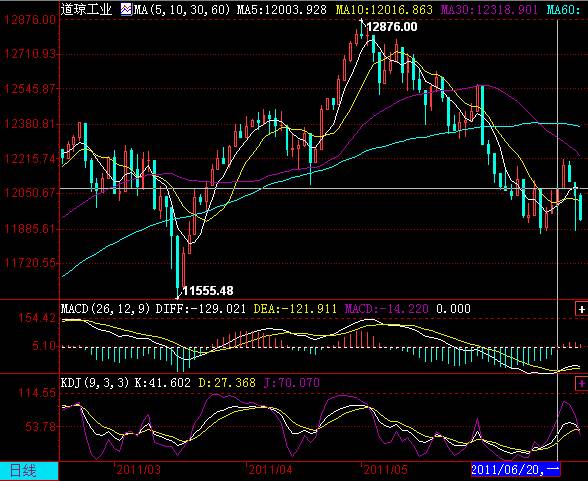Click the purple MA30 value label
The width and height of the screenshot is (588, 481).
489,9
